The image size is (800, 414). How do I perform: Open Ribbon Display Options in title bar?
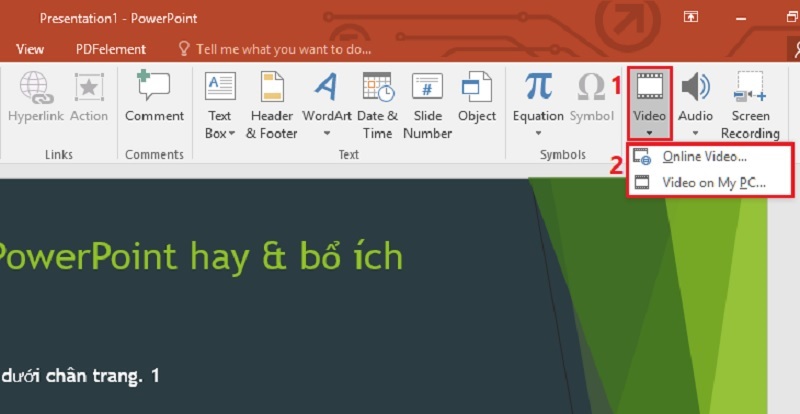click(x=691, y=17)
